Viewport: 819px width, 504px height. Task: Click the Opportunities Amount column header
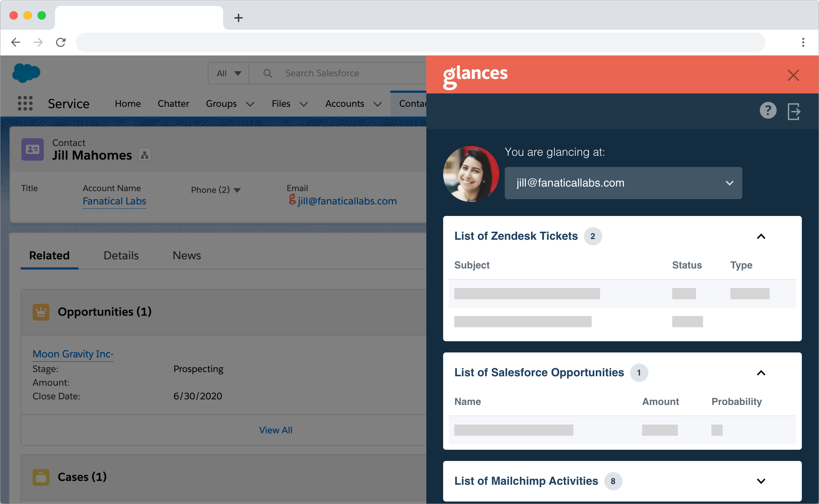(x=661, y=402)
